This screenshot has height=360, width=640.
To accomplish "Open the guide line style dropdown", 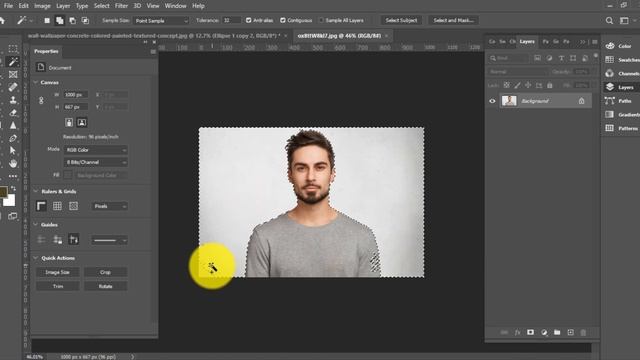I will coord(109,240).
